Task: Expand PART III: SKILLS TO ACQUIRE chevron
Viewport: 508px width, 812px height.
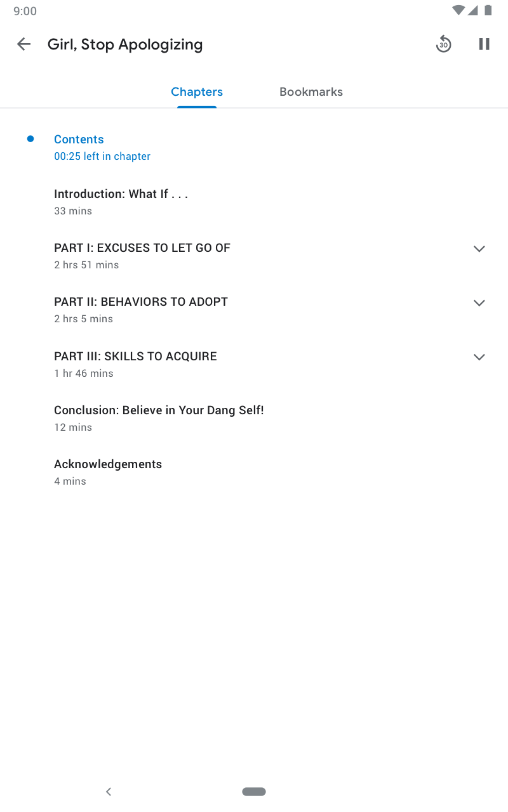Action: [479, 357]
